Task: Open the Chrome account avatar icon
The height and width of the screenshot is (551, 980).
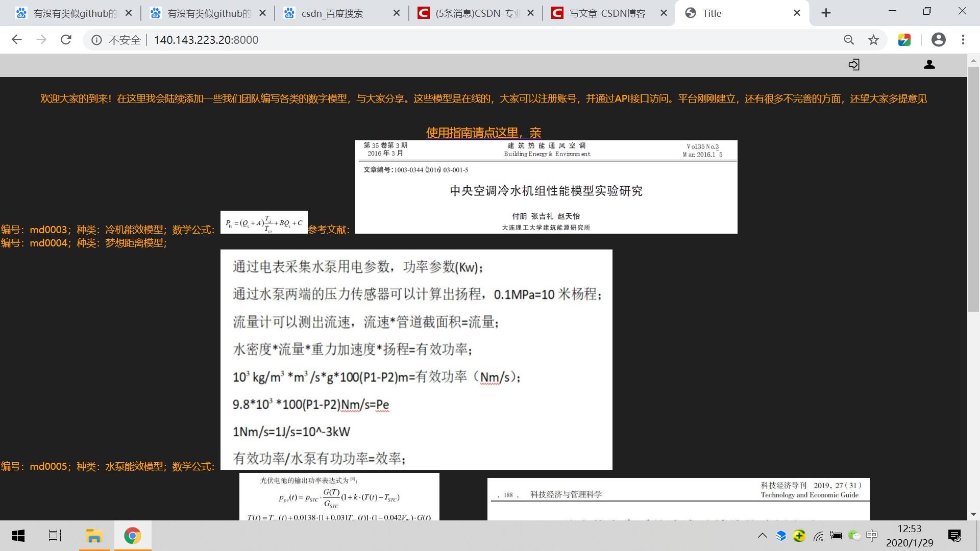Action: click(x=938, y=40)
